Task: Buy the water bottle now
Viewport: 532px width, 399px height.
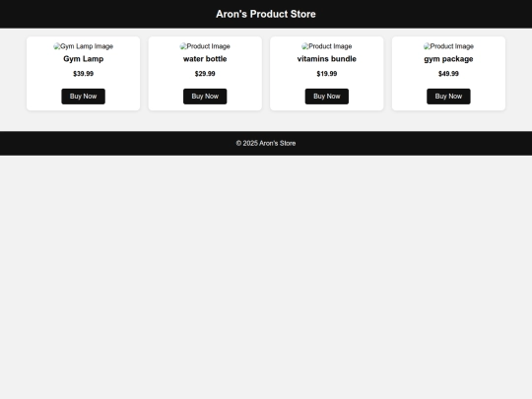Action: point(205,97)
